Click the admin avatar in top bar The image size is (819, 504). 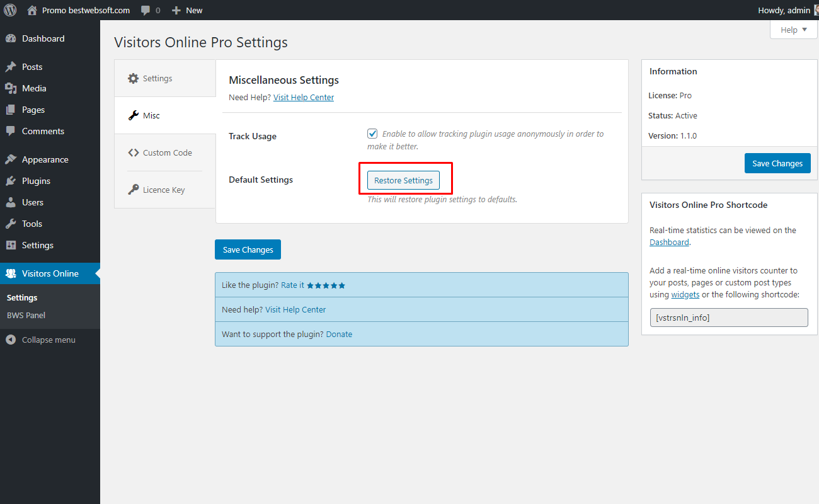pos(816,10)
